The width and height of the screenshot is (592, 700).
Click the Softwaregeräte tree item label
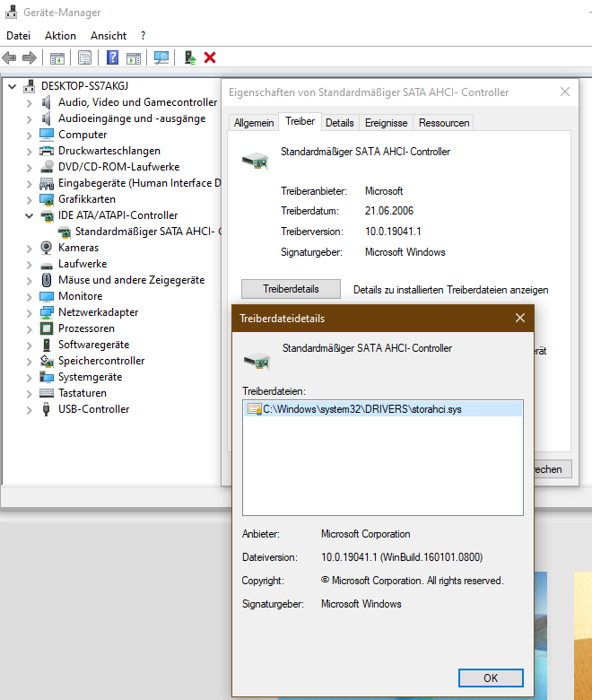(93, 345)
